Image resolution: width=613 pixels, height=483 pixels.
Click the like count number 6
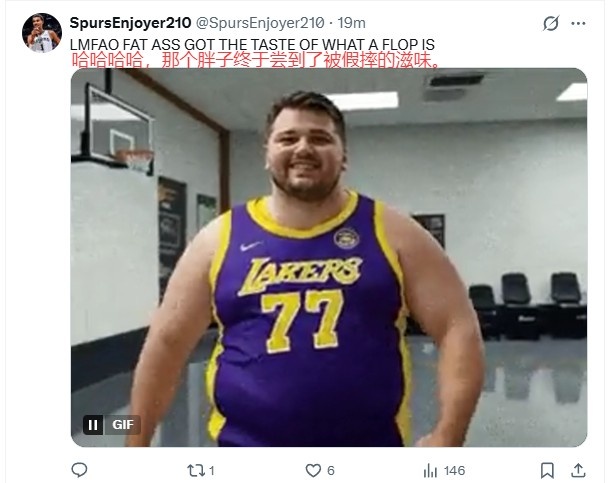coord(330,470)
